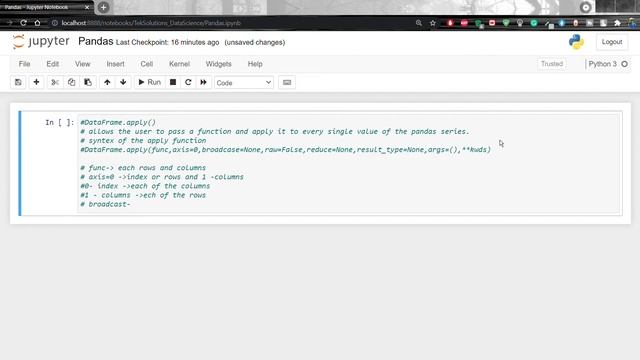Image resolution: width=640 pixels, height=360 pixels.
Task: Go to the browser home page
Action: 37,23
